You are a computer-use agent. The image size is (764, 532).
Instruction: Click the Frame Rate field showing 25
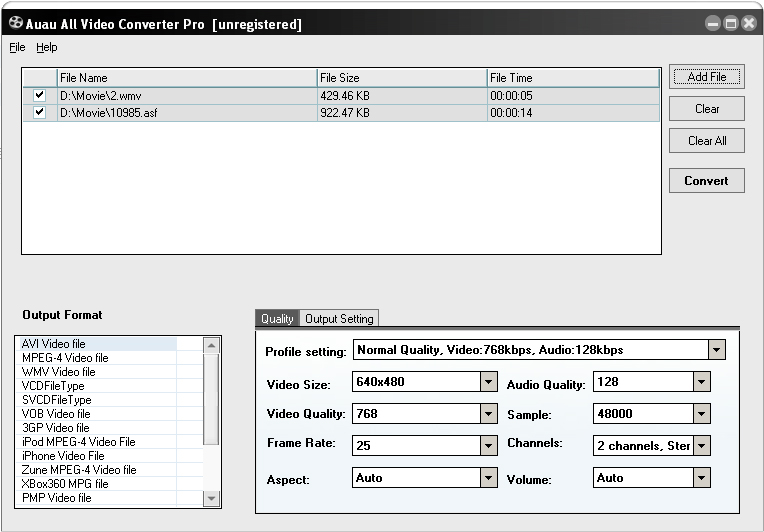pyautogui.click(x=416, y=445)
